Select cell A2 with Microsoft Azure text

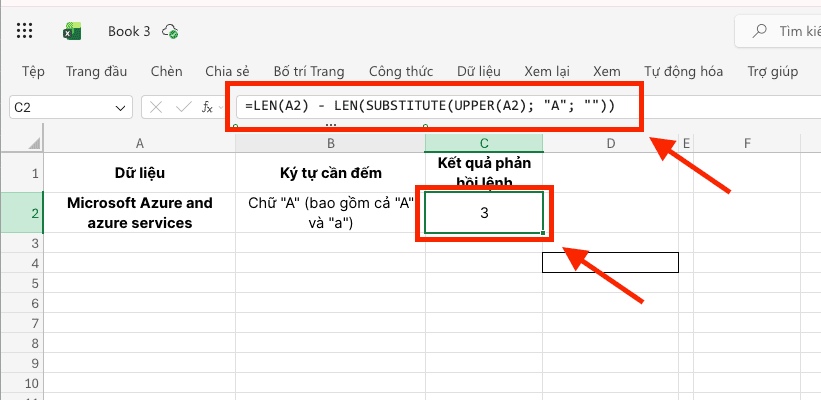(139, 213)
